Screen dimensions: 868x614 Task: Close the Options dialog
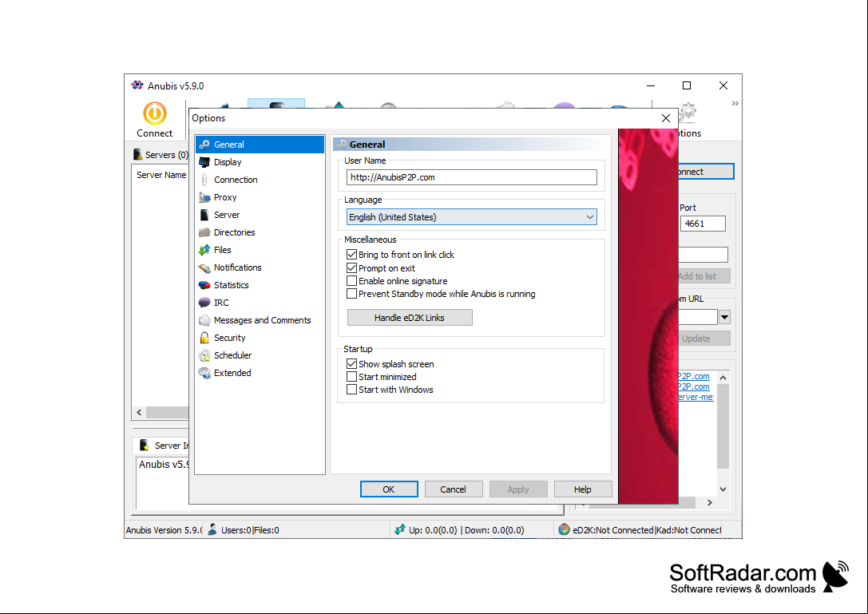click(x=666, y=118)
